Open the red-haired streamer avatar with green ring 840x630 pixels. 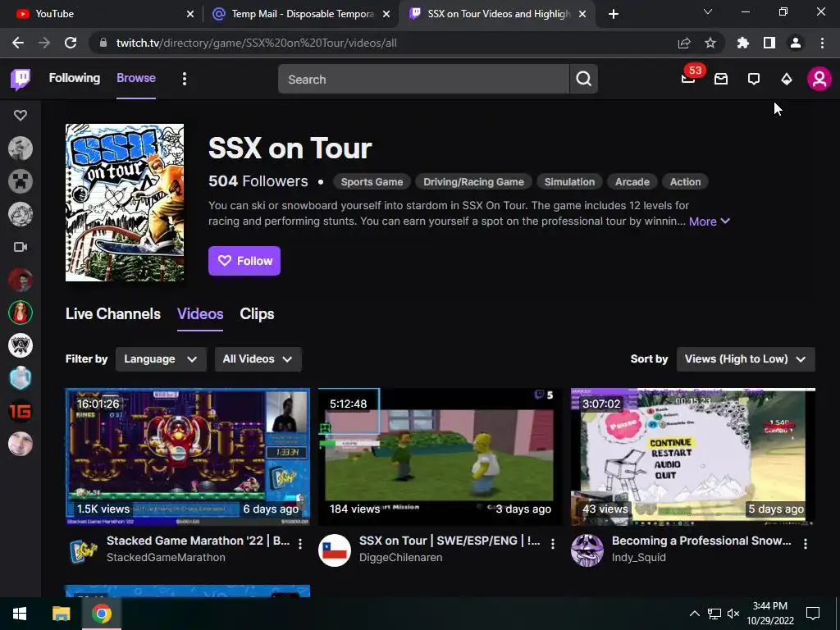tap(21, 313)
